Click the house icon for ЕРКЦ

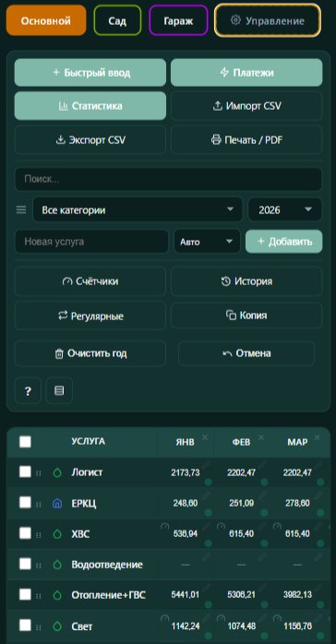click(x=57, y=503)
